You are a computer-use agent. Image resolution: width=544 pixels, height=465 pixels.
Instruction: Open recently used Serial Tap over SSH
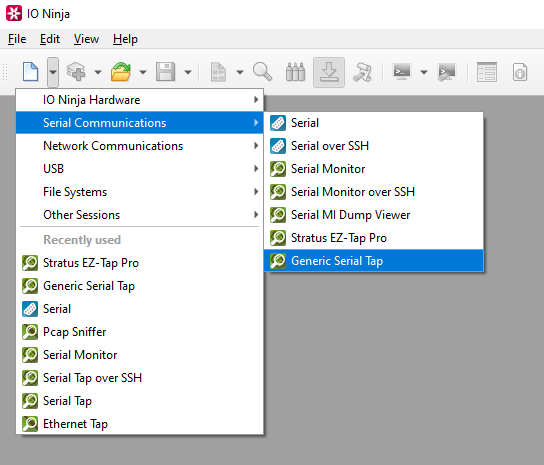(140, 378)
